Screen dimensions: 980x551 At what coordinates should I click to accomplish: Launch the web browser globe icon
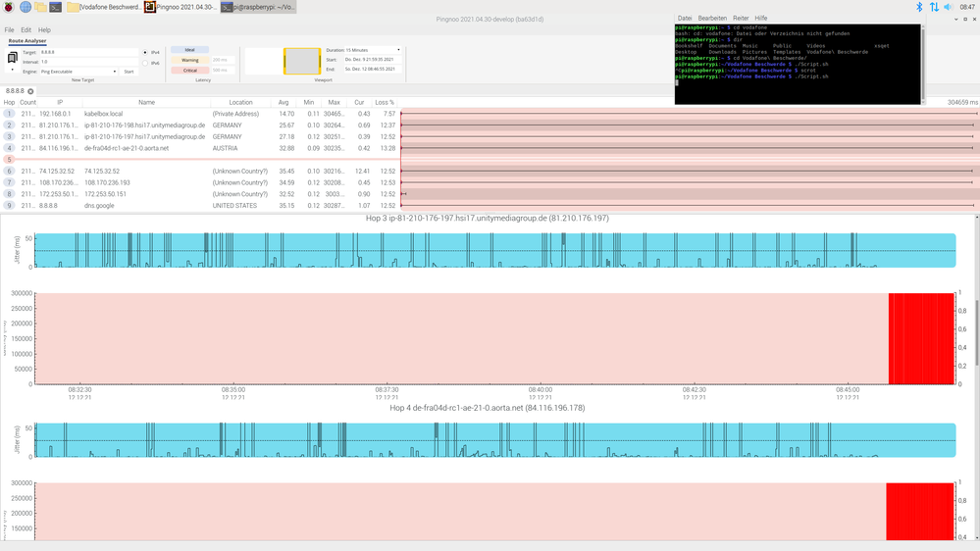(25, 7)
